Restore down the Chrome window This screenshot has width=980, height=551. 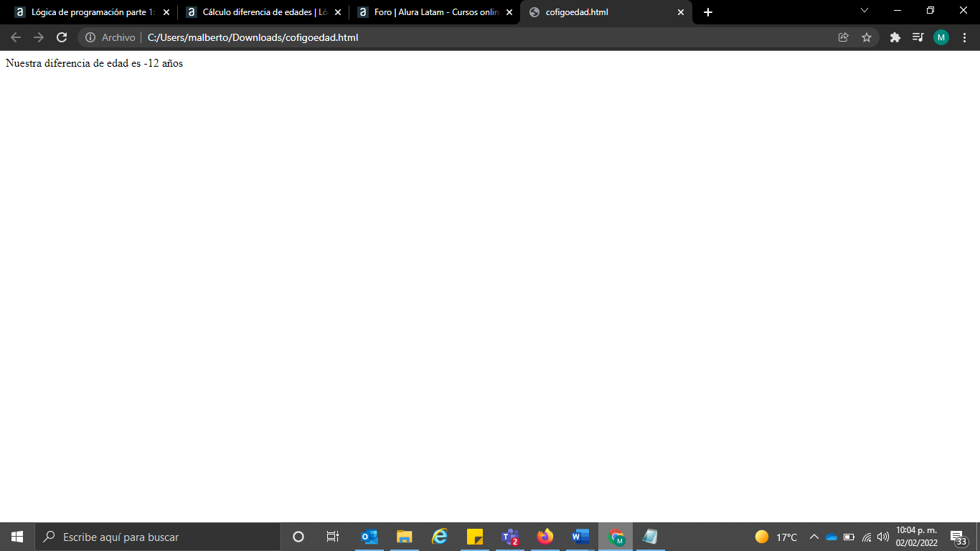coord(930,10)
